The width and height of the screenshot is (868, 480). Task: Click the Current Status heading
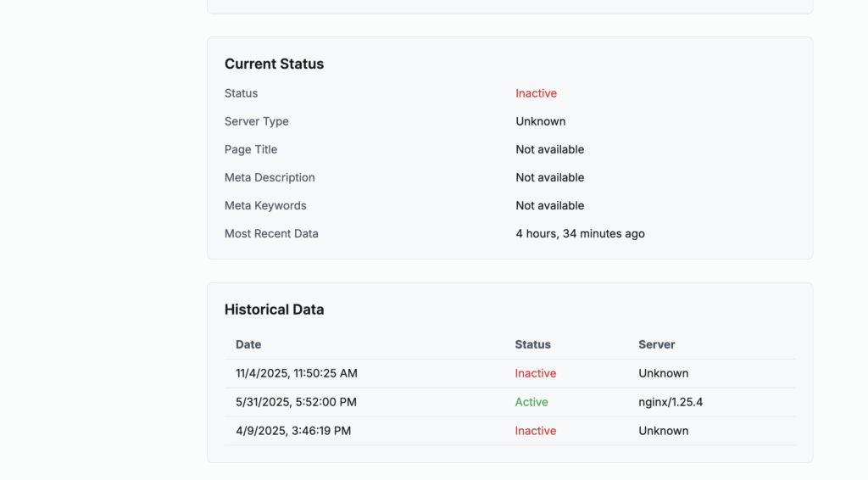pos(274,64)
